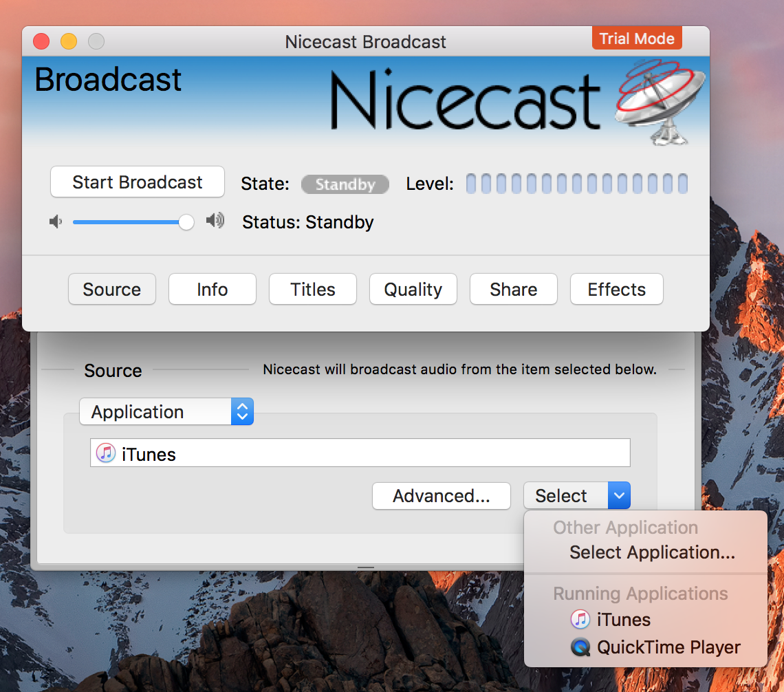This screenshot has width=784, height=692.
Task: Click the Nicecast satellite dish logo
Action: 660,102
